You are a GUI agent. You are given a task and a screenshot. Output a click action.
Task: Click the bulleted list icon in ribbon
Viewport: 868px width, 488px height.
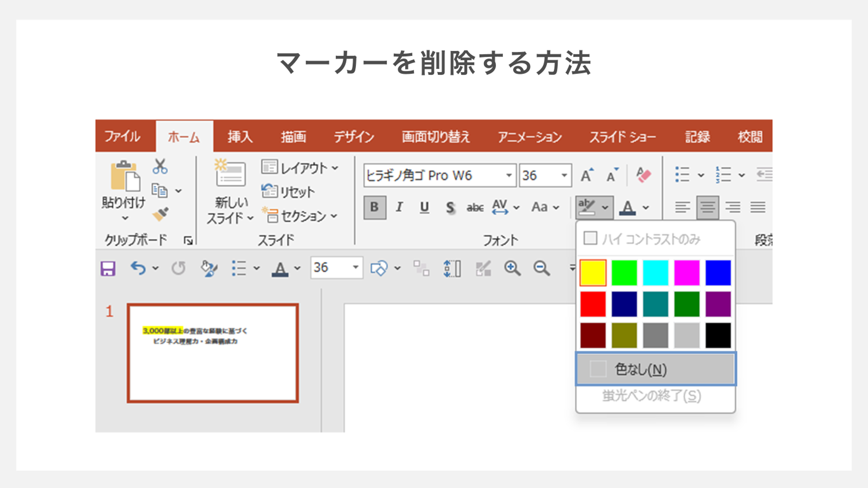pyautogui.click(x=682, y=175)
